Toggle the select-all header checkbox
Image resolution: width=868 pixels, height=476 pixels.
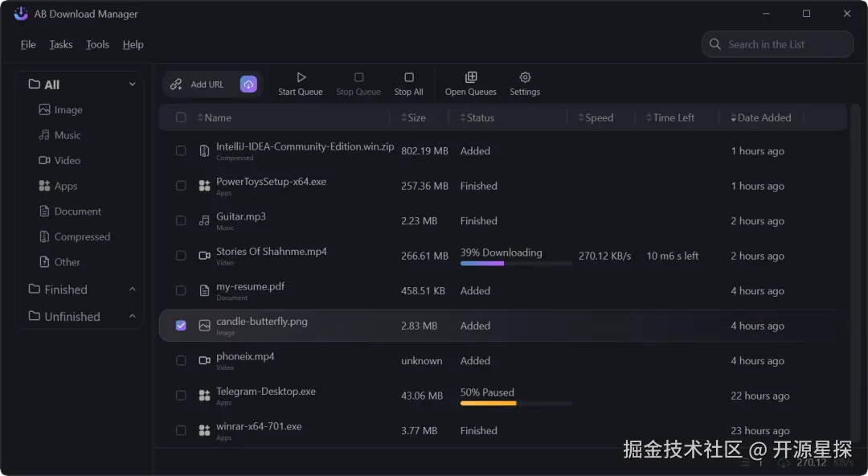tap(181, 117)
